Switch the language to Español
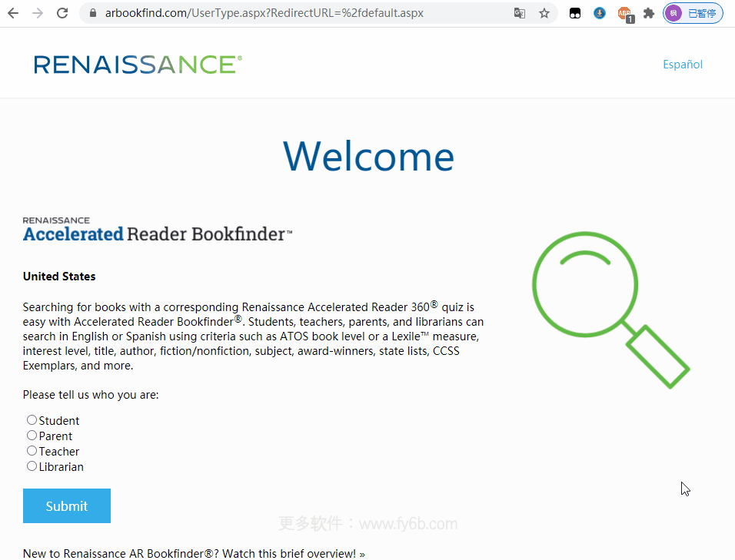Viewport: 735px width, 560px height. click(683, 65)
